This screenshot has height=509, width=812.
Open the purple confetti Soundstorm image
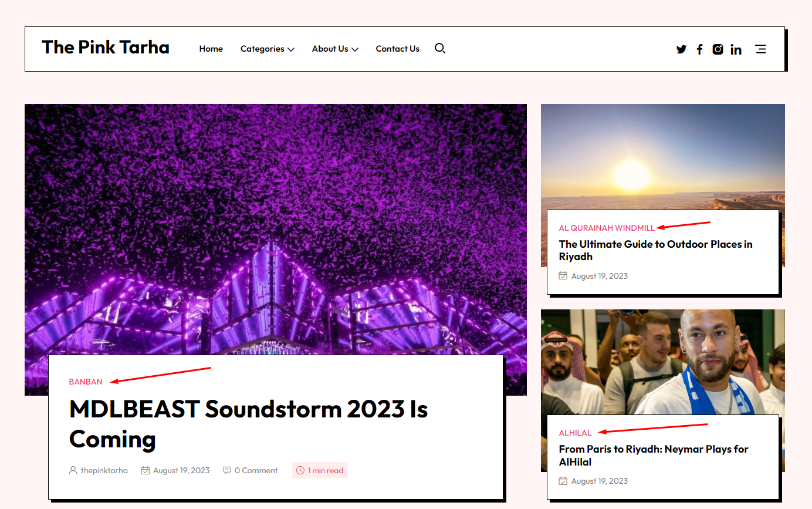pos(276,229)
